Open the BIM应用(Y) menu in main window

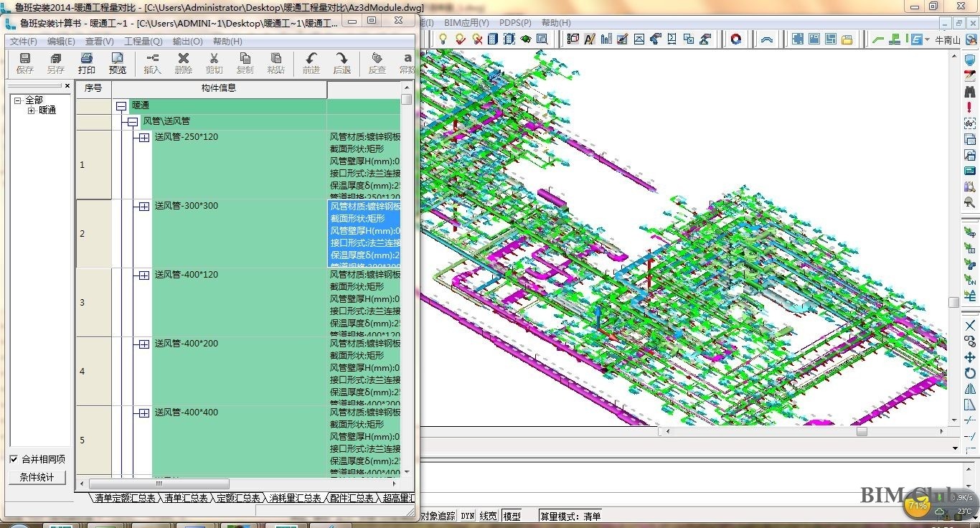pos(466,23)
